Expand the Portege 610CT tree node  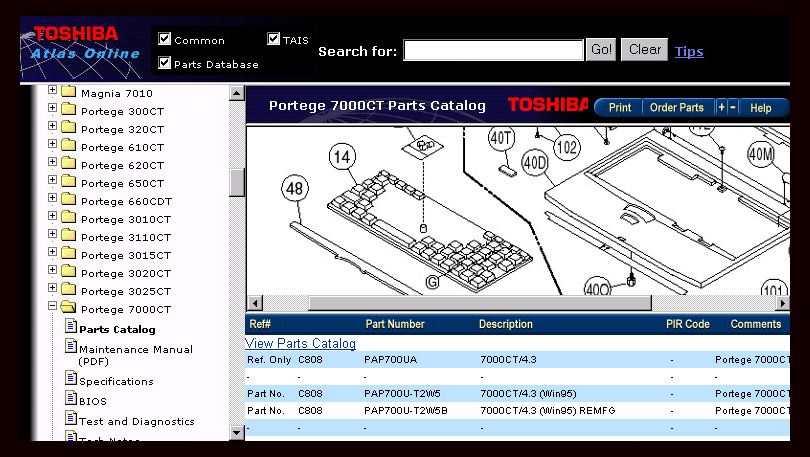click(x=52, y=144)
